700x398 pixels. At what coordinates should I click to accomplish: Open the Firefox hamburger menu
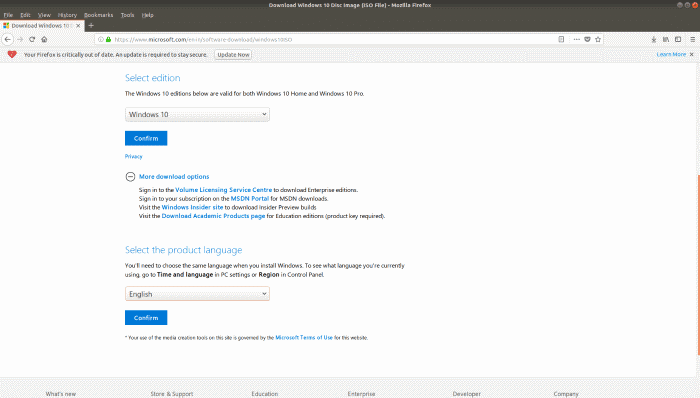[692, 39]
